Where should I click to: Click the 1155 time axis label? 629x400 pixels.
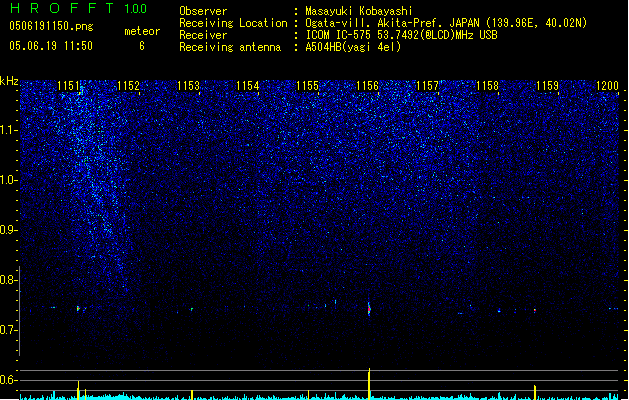[307, 85]
